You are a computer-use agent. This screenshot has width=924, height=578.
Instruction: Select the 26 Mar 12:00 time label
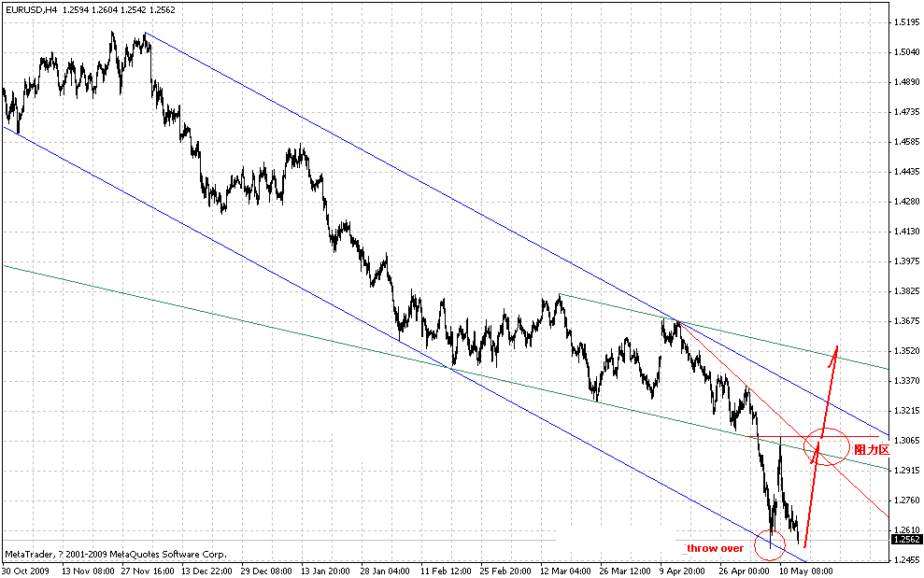(x=626, y=571)
